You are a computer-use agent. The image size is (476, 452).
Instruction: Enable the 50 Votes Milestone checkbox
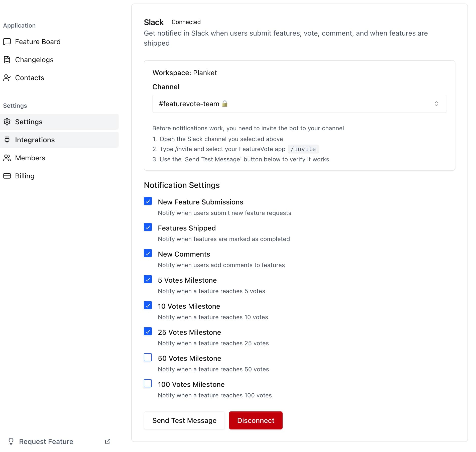(x=148, y=358)
